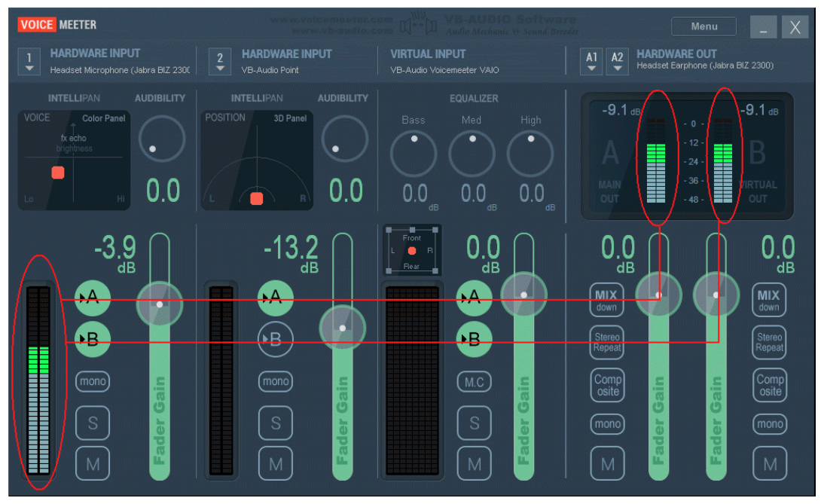Click Audibility knob on Hardware Input 2
Screen dimensions: 821x504
344,139
